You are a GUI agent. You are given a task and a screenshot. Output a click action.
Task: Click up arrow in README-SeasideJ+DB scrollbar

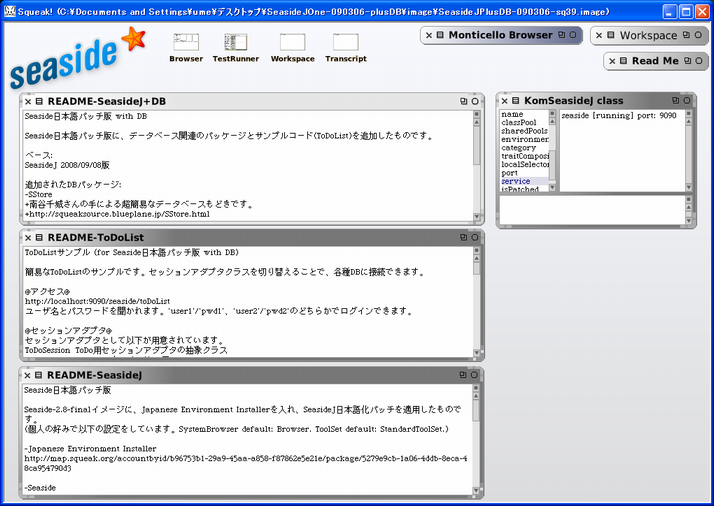coord(477,122)
